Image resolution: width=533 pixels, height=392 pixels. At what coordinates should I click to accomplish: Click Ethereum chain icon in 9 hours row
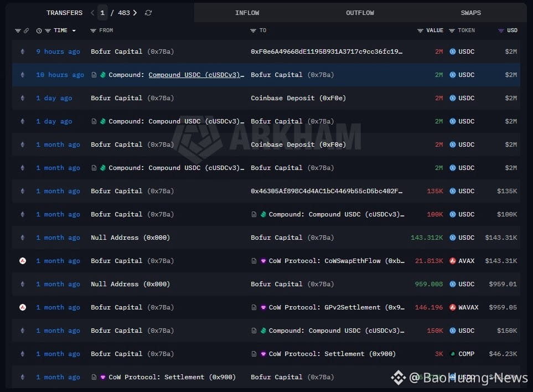click(23, 51)
